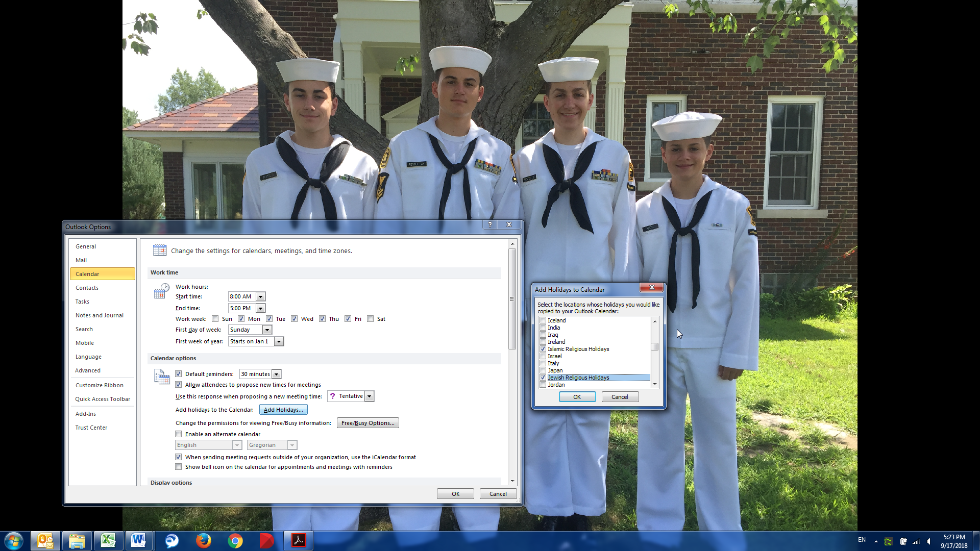Click the Free/Busy Options button
The height and width of the screenshot is (551, 980).
coord(367,423)
